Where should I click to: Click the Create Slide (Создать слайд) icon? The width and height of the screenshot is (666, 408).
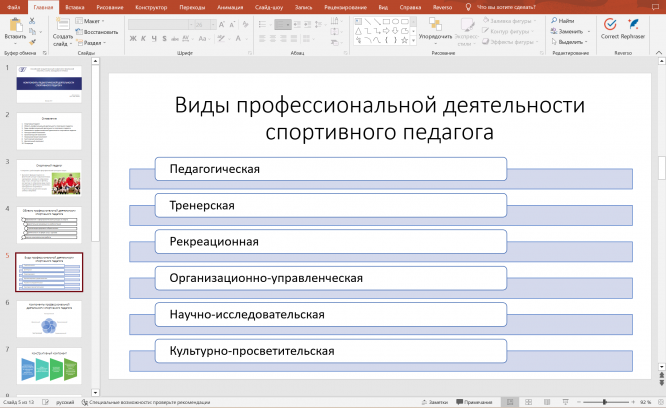(61, 24)
